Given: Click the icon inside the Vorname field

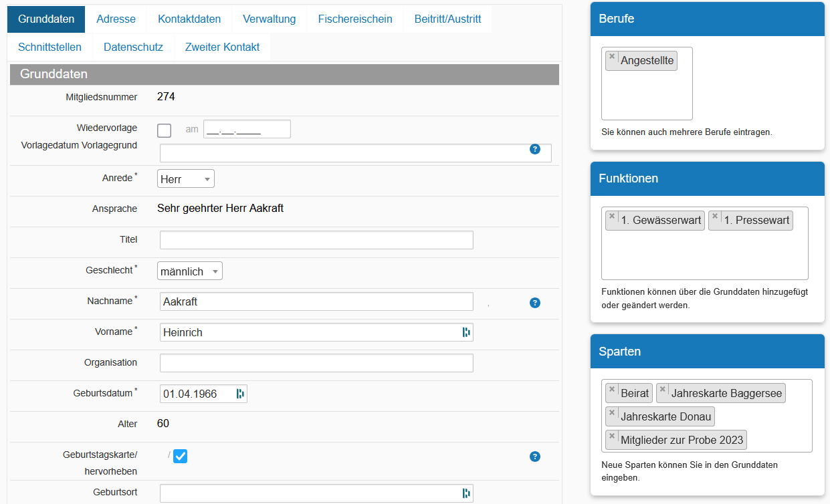Looking at the screenshot, I should 466,332.
